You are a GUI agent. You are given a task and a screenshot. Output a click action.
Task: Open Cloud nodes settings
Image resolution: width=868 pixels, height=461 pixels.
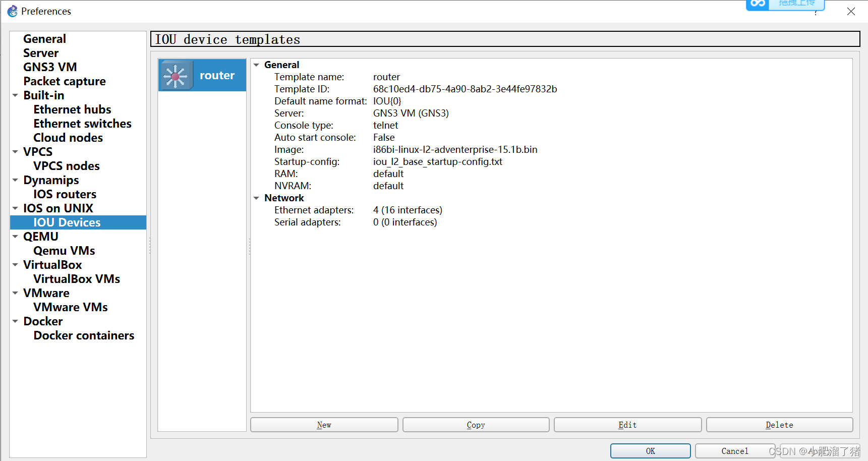[68, 138]
